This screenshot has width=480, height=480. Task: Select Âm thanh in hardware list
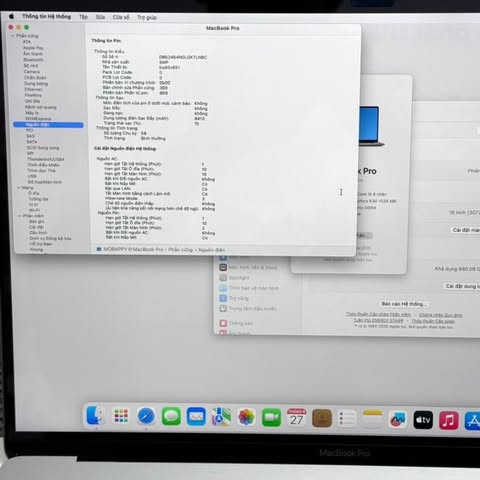tap(33, 54)
